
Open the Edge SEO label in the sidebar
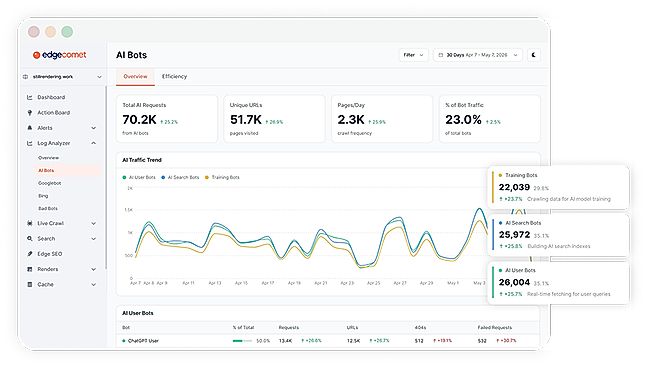(x=50, y=254)
